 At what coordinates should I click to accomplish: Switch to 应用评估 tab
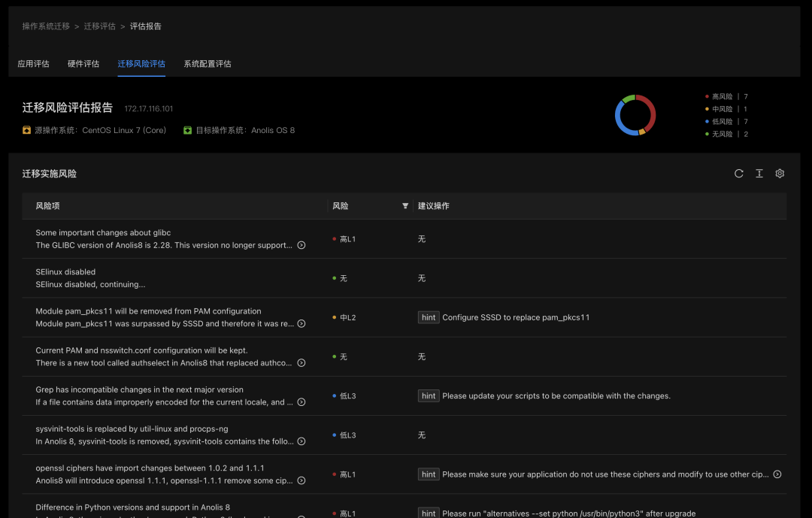tap(34, 64)
